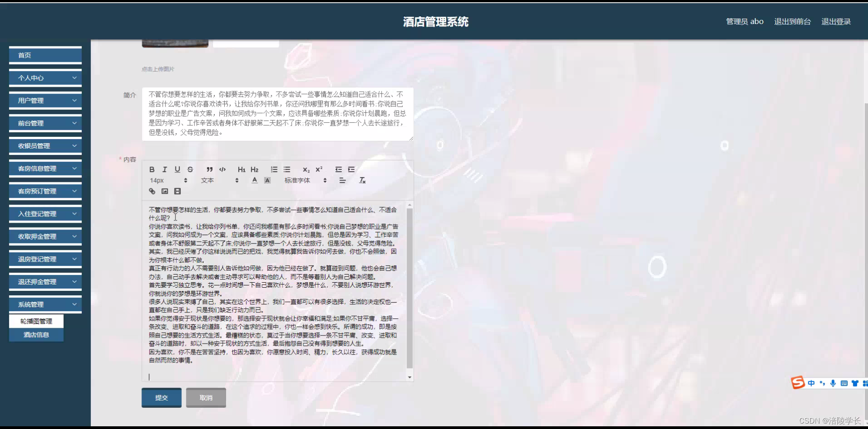Open Sogou skin settings via T-shirt icon

[x=854, y=383]
